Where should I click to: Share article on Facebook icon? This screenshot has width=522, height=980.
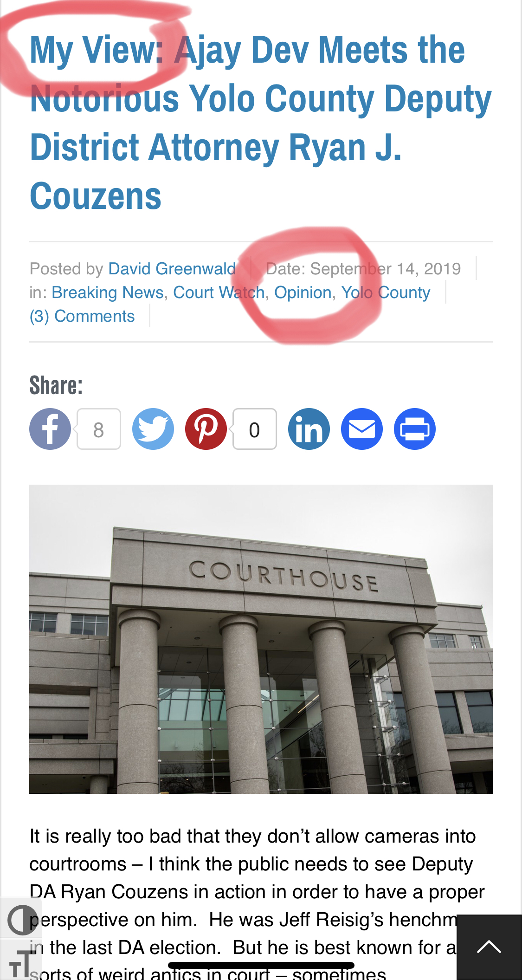(x=50, y=429)
